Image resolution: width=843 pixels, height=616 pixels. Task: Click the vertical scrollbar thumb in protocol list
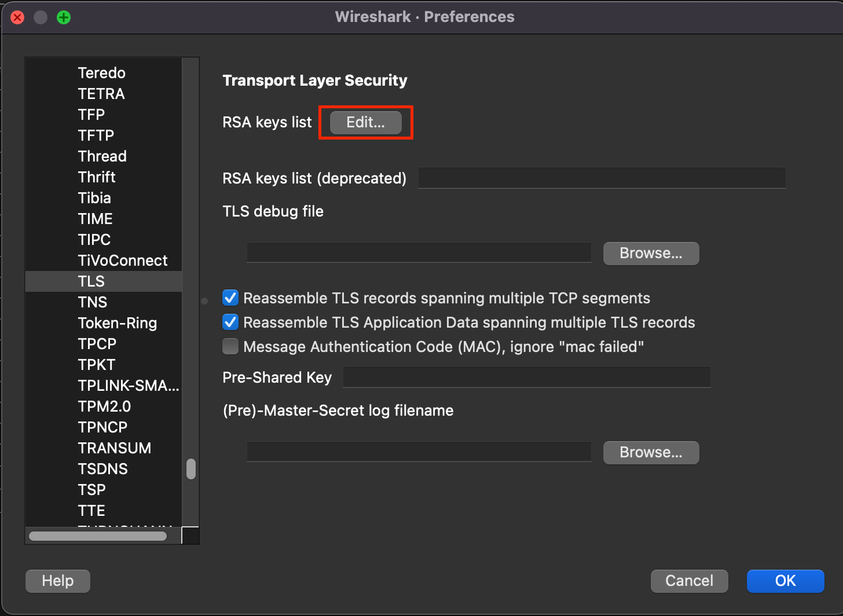(191, 469)
